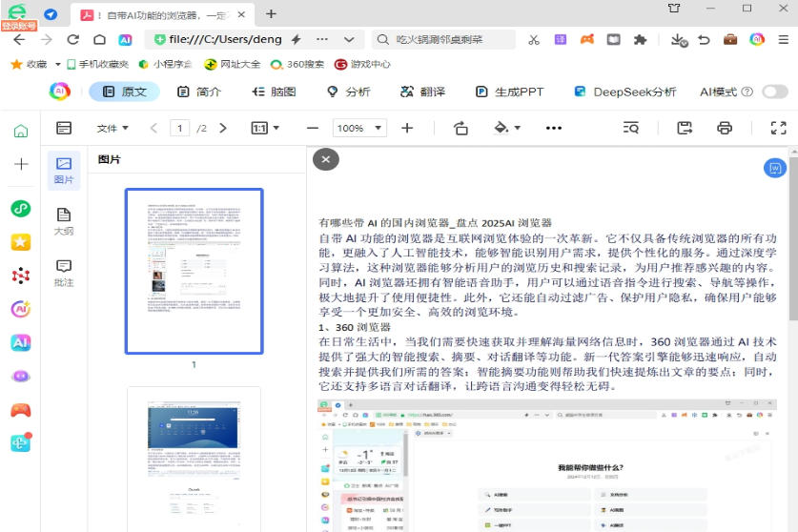Open the 手机收藏夹 bookmark
The width and height of the screenshot is (798, 532).
point(97,64)
